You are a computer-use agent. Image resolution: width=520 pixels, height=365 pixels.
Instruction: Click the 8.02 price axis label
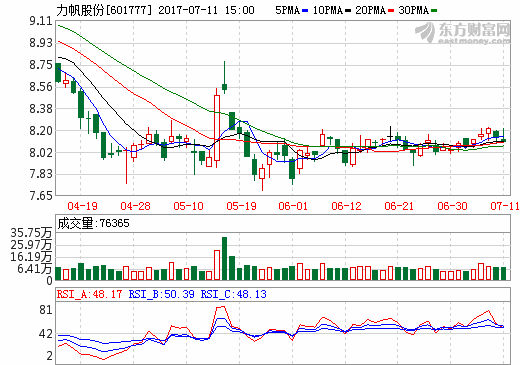tap(41, 153)
